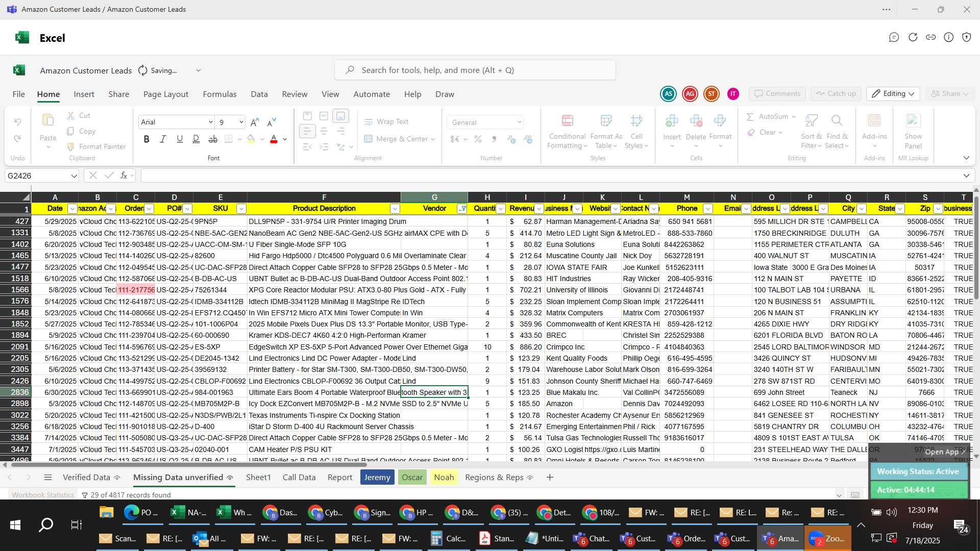Click the Insert cells icon
This screenshot has height=551, width=980.
pos(672,121)
